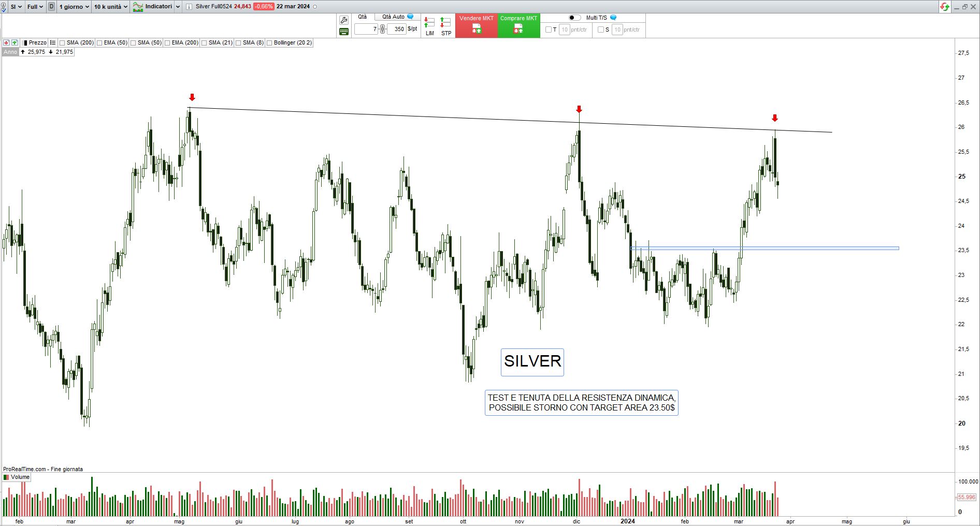Click the 23,5 price axis label

click(x=963, y=251)
